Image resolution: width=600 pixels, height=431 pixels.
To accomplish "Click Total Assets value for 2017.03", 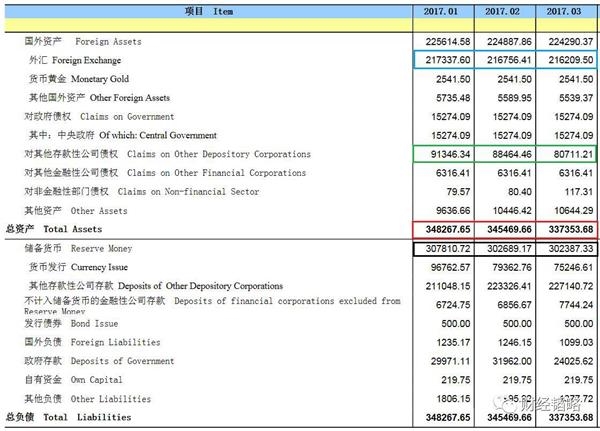I will click(x=568, y=230).
